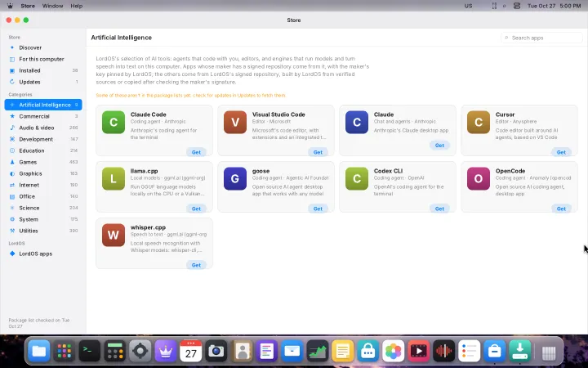Launch the red video player in dock
588x368 pixels.
(418, 352)
